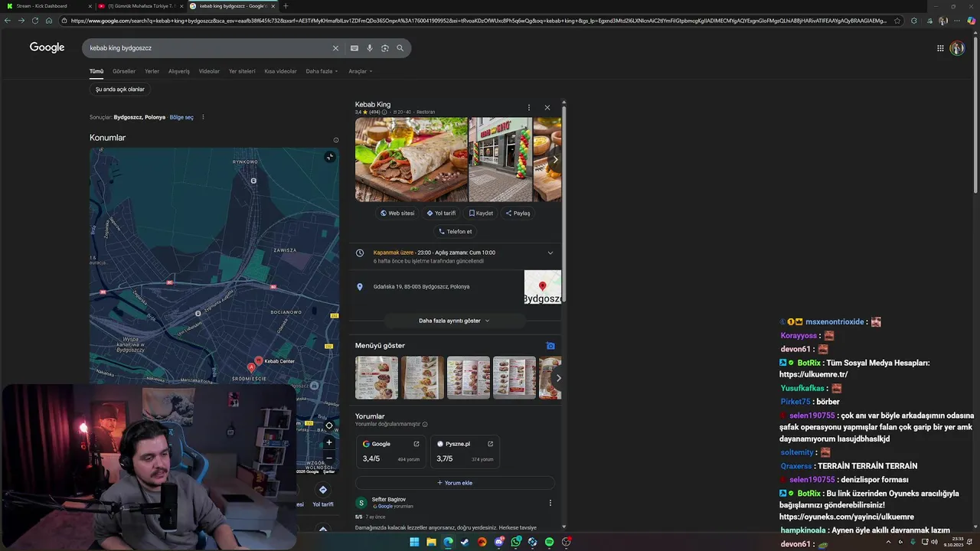The height and width of the screenshot is (551, 980).
Task: Show next Kebab King photo
Action: pyautogui.click(x=555, y=159)
